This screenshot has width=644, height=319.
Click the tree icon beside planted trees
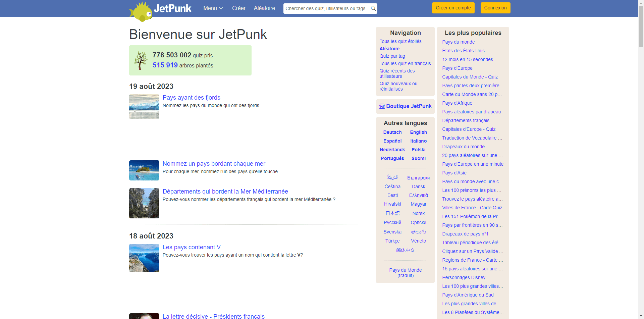pyautogui.click(x=141, y=60)
